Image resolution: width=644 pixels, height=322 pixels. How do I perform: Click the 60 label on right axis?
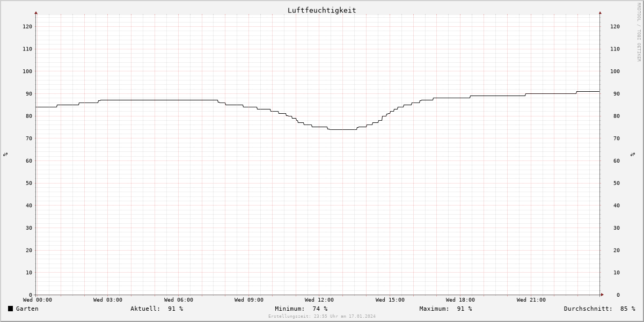pyautogui.click(x=617, y=160)
